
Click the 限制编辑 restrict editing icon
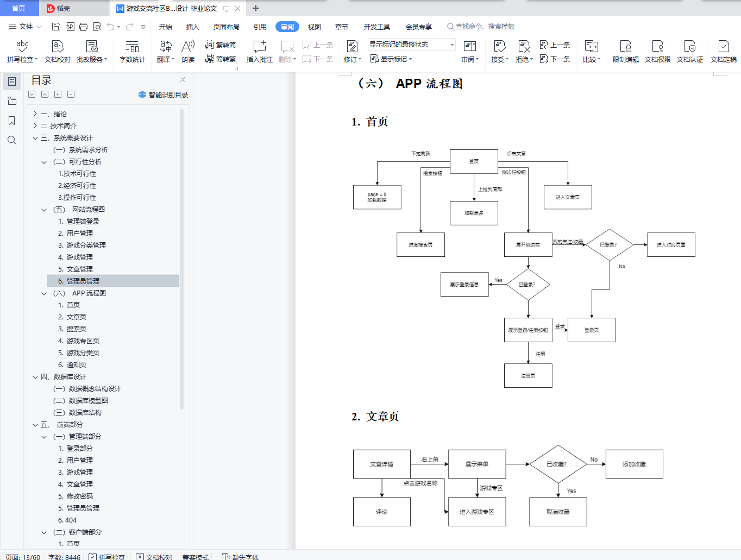(626, 52)
